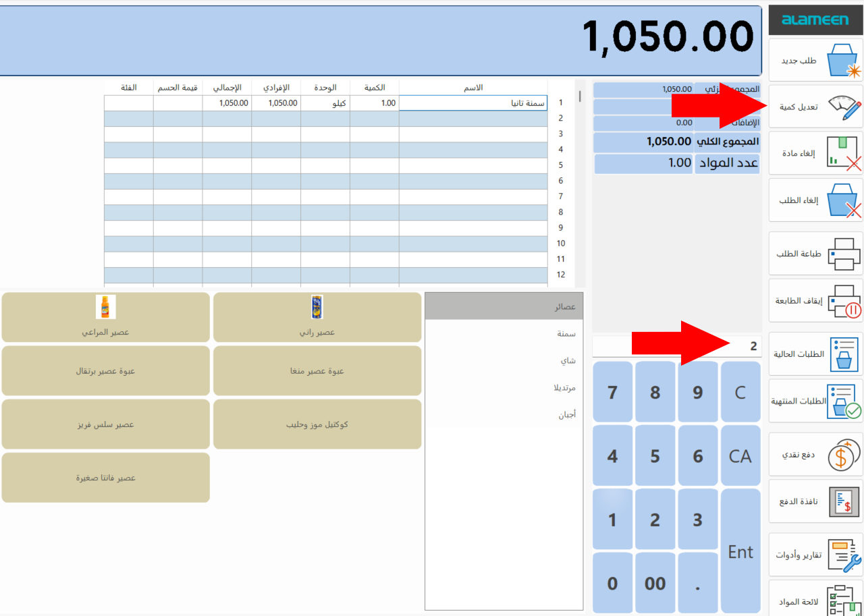The height and width of the screenshot is (616, 864).
Task: Click the pause printer icon
Action: point(844,301)
